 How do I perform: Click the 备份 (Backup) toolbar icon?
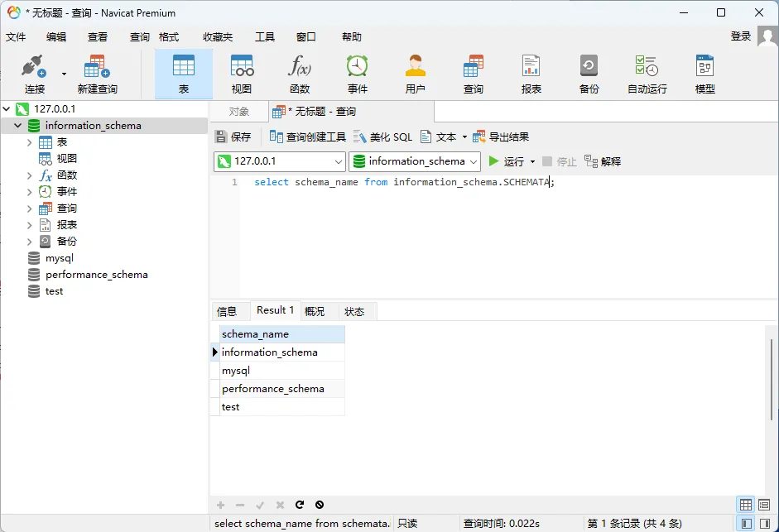[589, 73]
